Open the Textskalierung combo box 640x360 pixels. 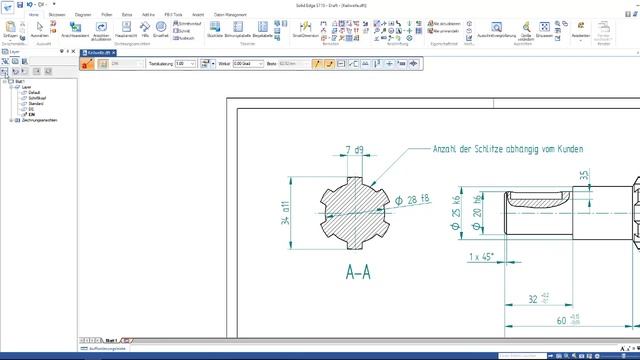coord(185,64)
